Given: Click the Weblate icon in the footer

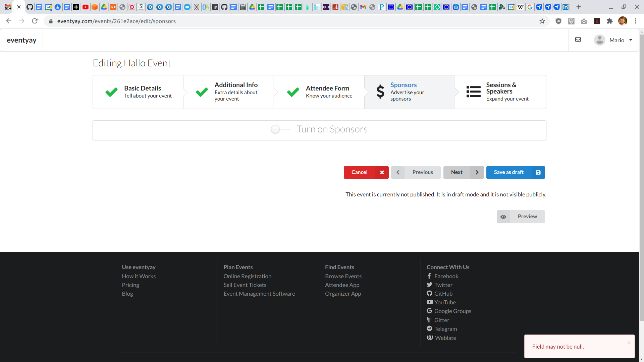Looking at the screenshot, I should click(x=430, y=338).
